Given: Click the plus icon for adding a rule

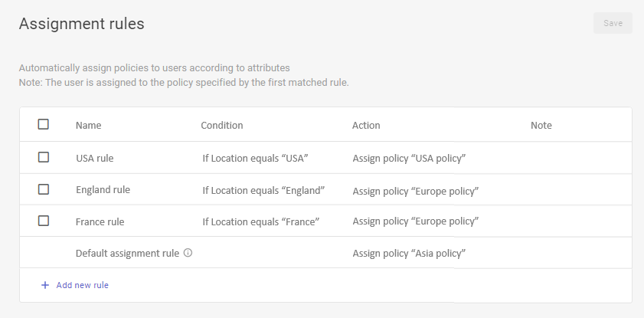Looking at the screenshot, I should tap(44, 285).
